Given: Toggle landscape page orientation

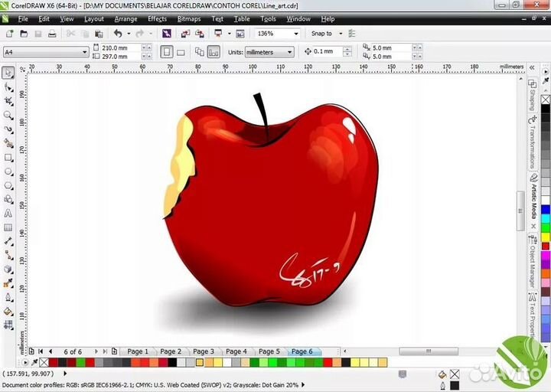Looking at the screenshot, I should 181,52.
